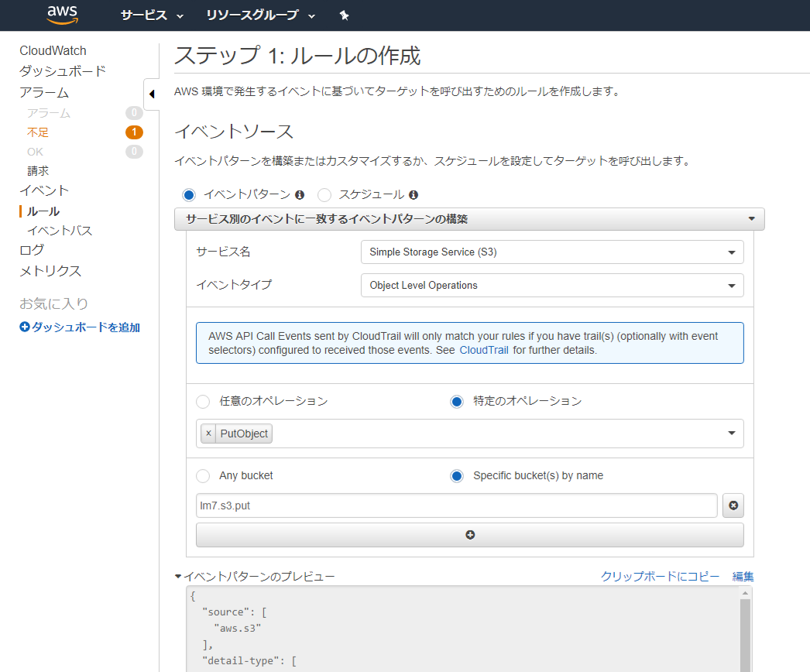Click the 編集 link for preview
The image size is (810, 672).
(x=743, y=576)
